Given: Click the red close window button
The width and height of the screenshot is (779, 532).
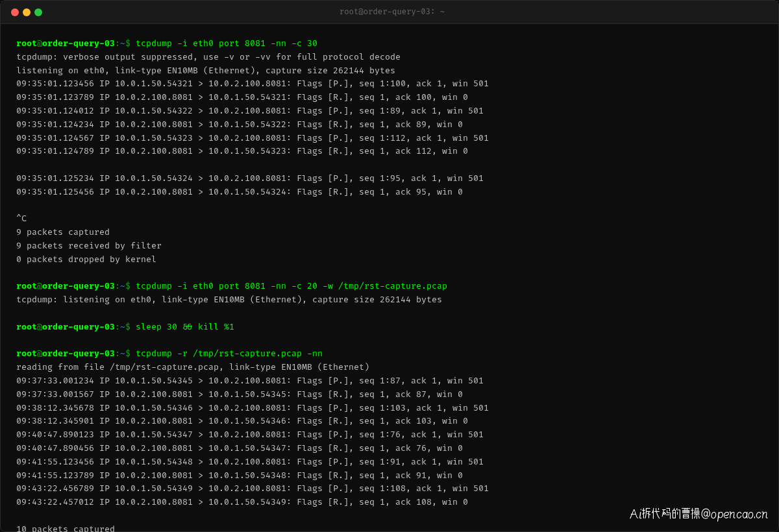Looking at the screenshot, I should click(x=15, y=12).
